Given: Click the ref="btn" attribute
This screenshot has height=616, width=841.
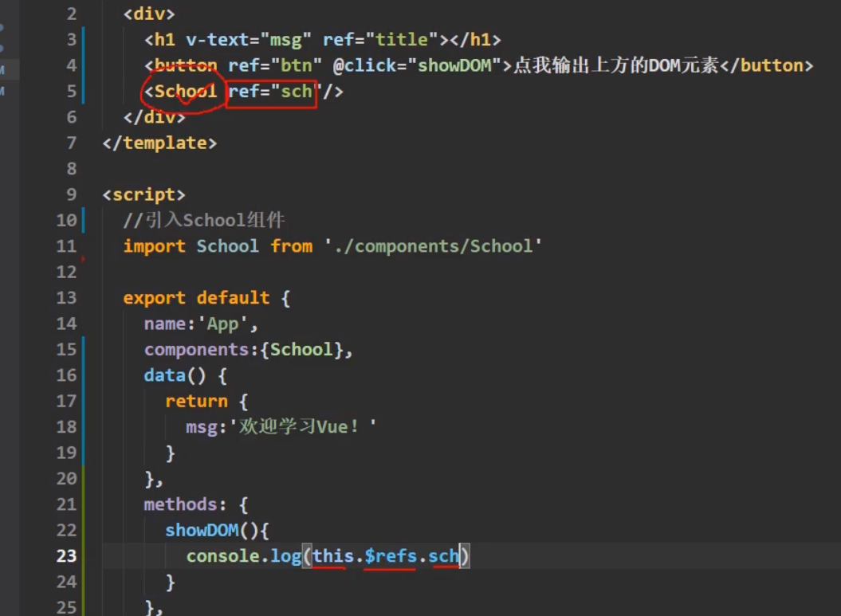Looking at the screenshot, I should (274, 65).
